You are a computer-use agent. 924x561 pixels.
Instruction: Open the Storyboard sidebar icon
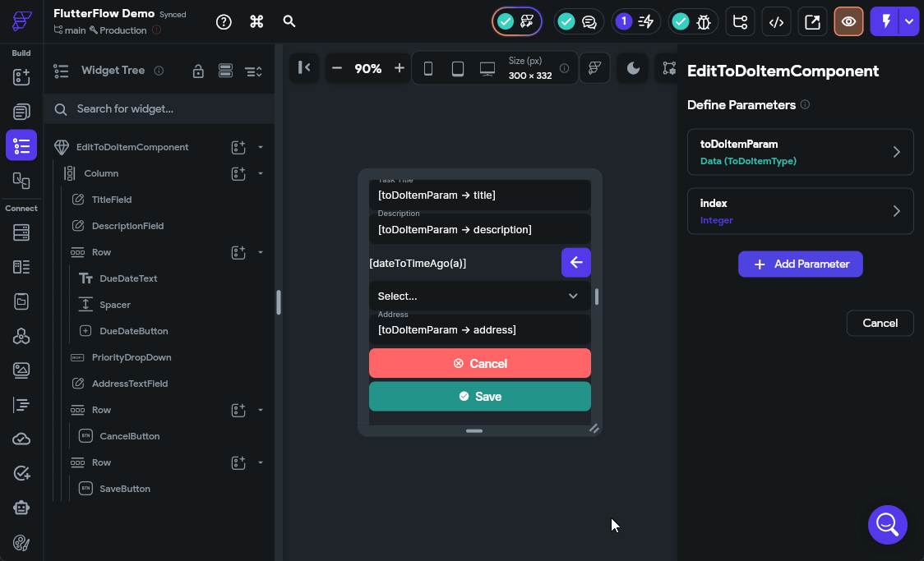[21, 180]
